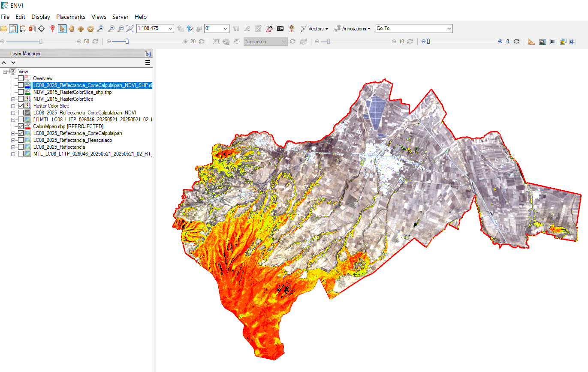588x372 pixels.
Task: Open the Data Manager clipboard icon
Action: coord(13,29)
